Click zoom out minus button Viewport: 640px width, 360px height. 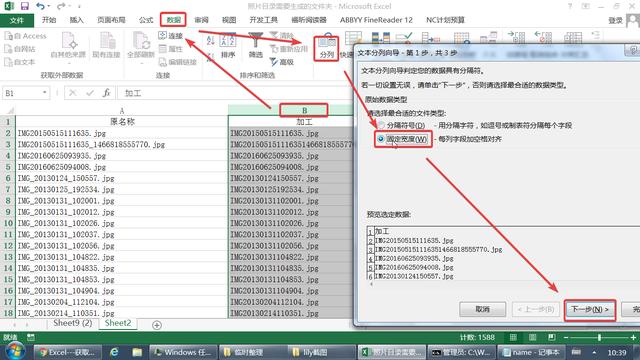pyautogui.click(x=566, y=338)
